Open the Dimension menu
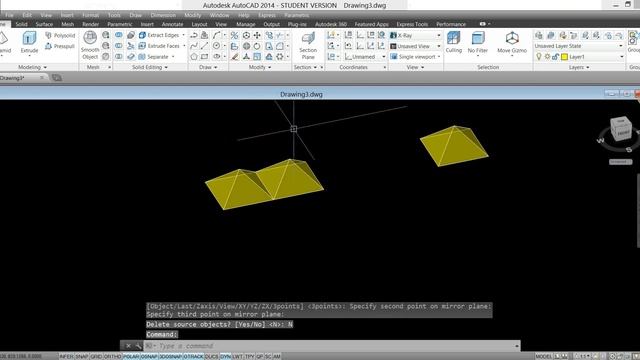This screenshot has width=640, height=360. point(163,15)
